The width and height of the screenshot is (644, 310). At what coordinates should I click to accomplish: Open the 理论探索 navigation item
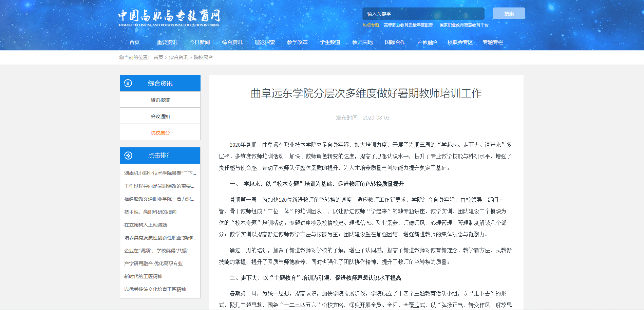(265, 42)
